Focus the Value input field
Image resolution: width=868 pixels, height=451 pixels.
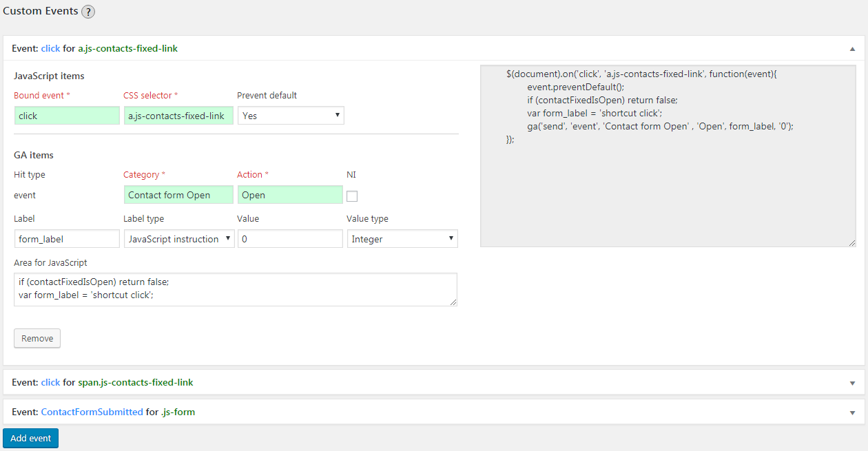290,239
